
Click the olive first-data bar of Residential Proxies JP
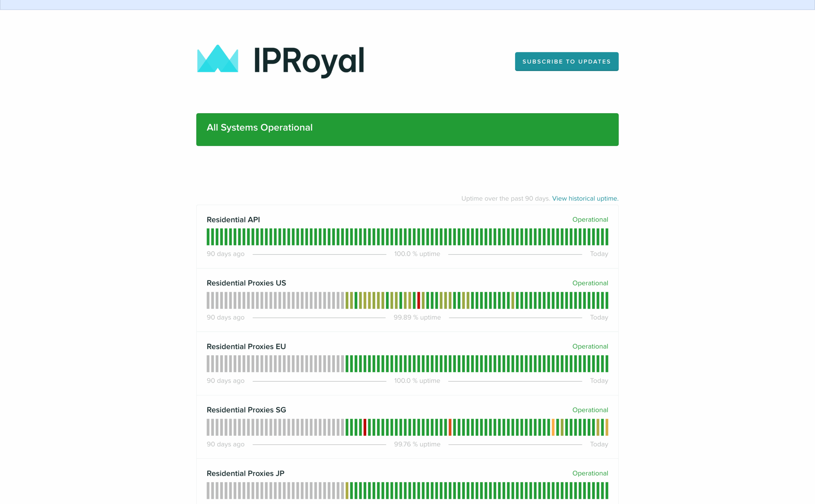[347, 491]
